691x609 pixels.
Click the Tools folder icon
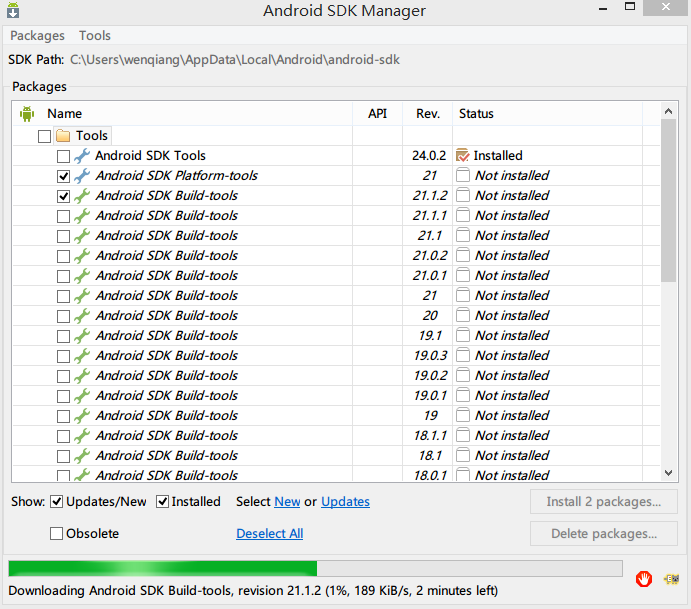click(63, 135)
